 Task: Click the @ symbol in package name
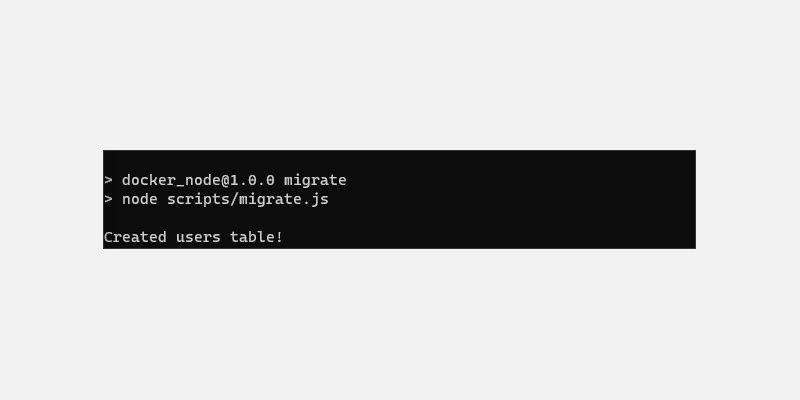(225, 181)
